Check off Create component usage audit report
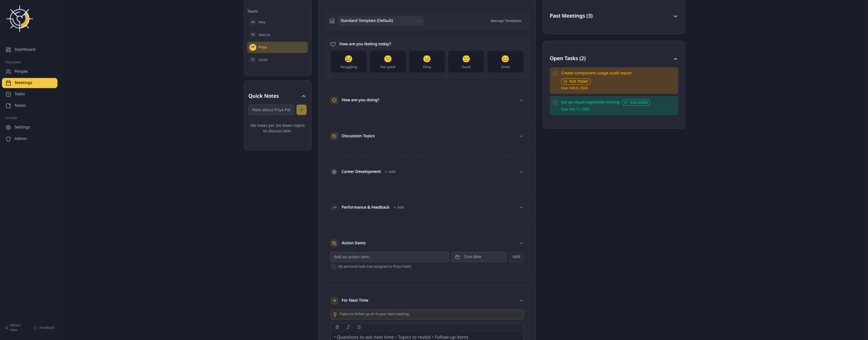This screenshot has width=868, height=340. 555,73
